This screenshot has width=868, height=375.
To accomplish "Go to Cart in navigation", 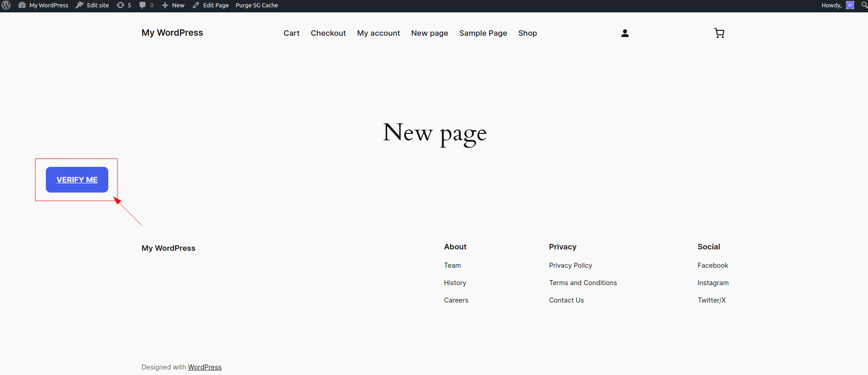I will [291, 33].
